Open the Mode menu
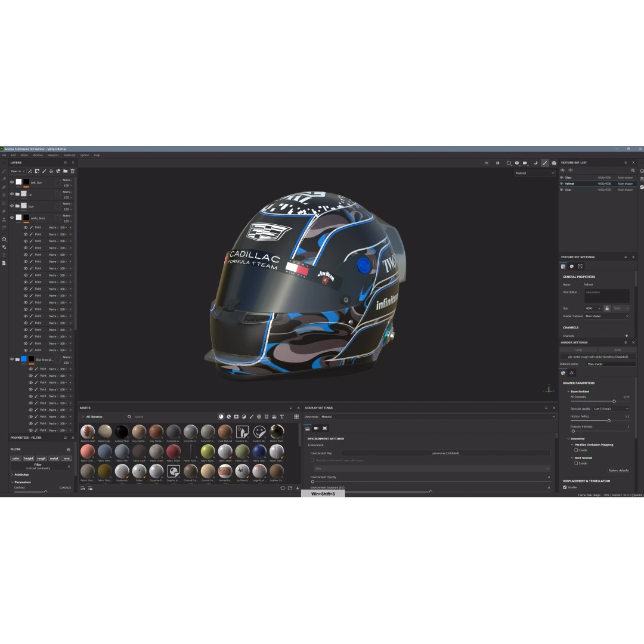 tap(24, 155)
